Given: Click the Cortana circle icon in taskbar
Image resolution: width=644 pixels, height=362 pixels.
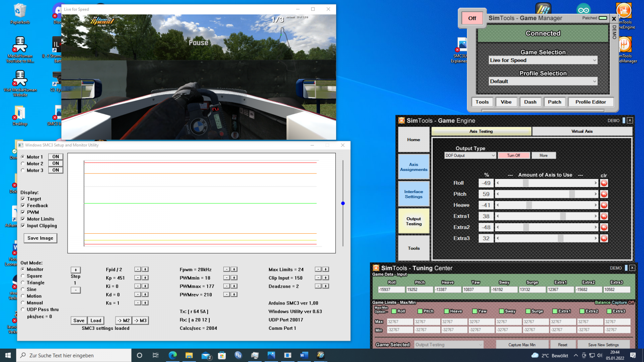Looking at the screenshot, I should coord(140,355).
